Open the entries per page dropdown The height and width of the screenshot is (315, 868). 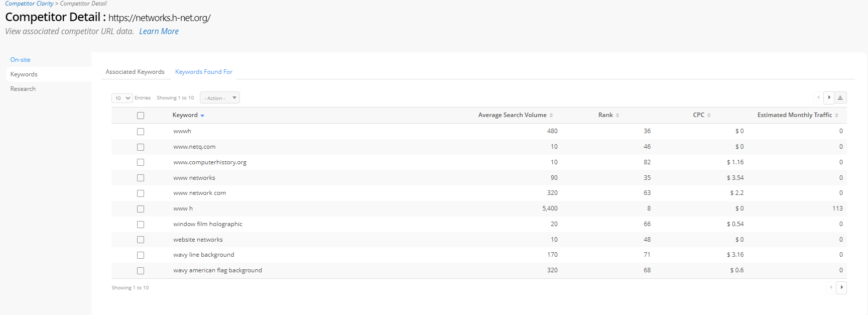click(x=122, y=98)
